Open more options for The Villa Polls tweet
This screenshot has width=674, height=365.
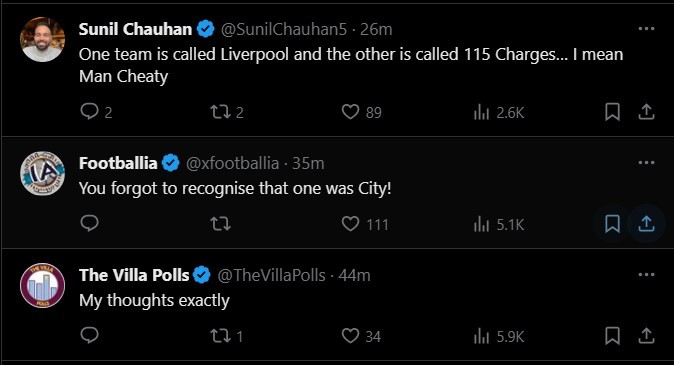646,275
